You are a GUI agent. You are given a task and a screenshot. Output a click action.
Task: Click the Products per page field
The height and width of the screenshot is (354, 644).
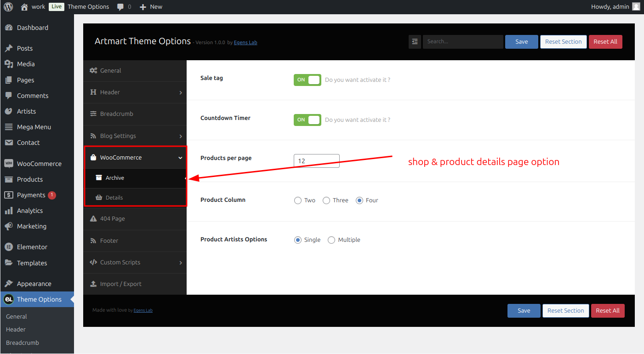[317, 161]
